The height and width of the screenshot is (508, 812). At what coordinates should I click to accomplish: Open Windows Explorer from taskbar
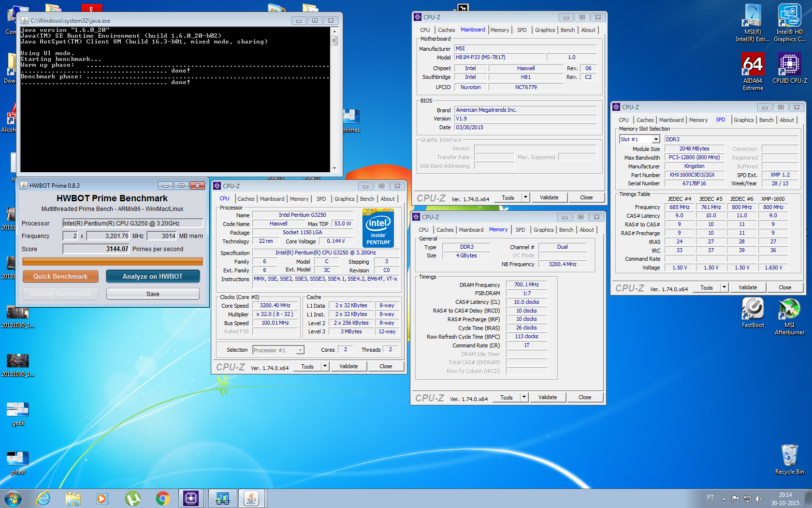[x=73, y=498]
